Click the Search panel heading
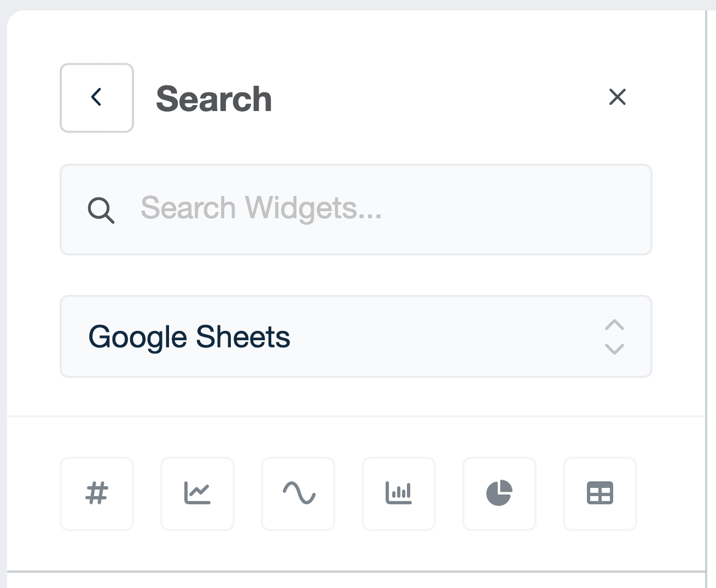 coord(214,99)
